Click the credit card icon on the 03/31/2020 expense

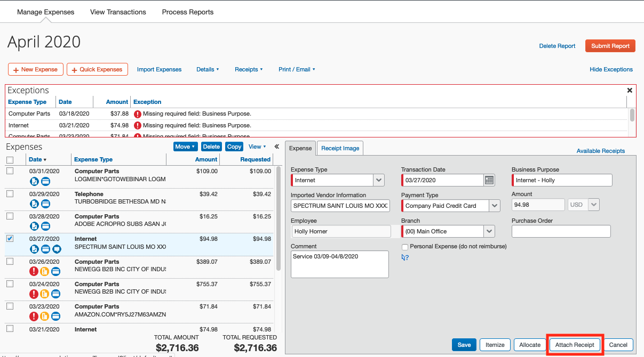(46, 181)
